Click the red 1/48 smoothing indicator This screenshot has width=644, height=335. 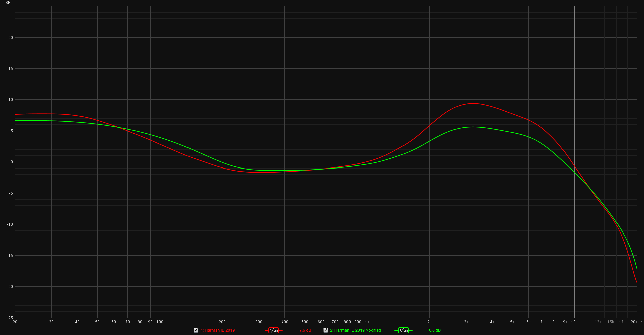click(x=274, y=330)
